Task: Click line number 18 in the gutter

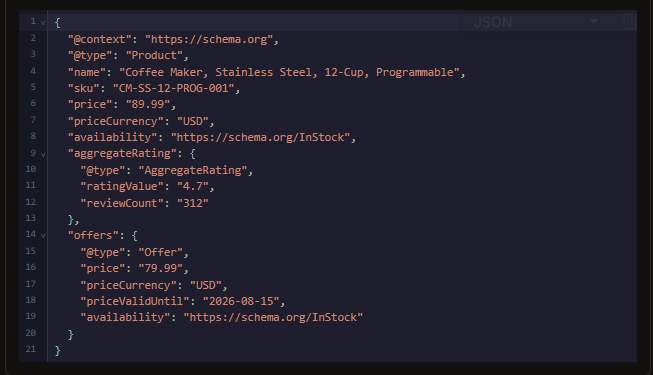Action: tap(31, 300)
